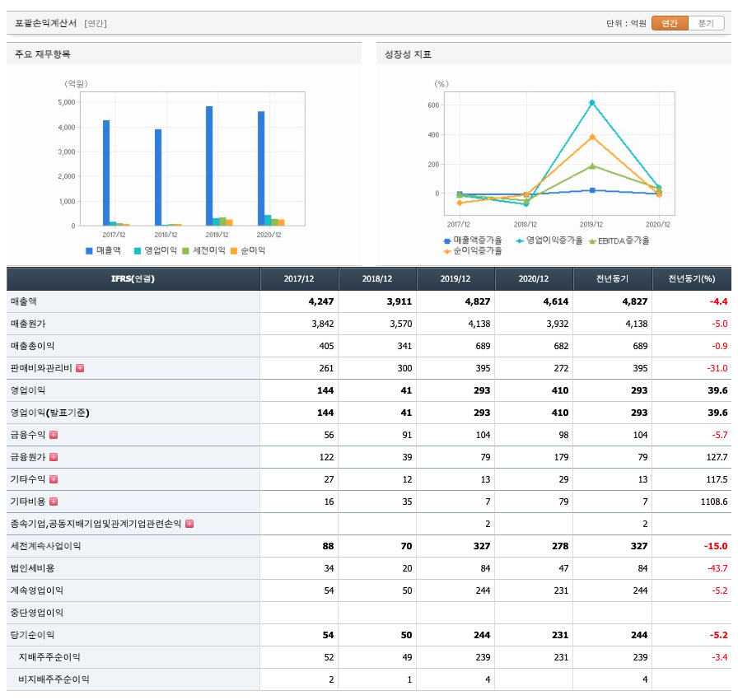Expand 판매비와관리비 row with plus icon
This screenshot has height=700, width=738.
pyautogui.click(x=80, y=368)
